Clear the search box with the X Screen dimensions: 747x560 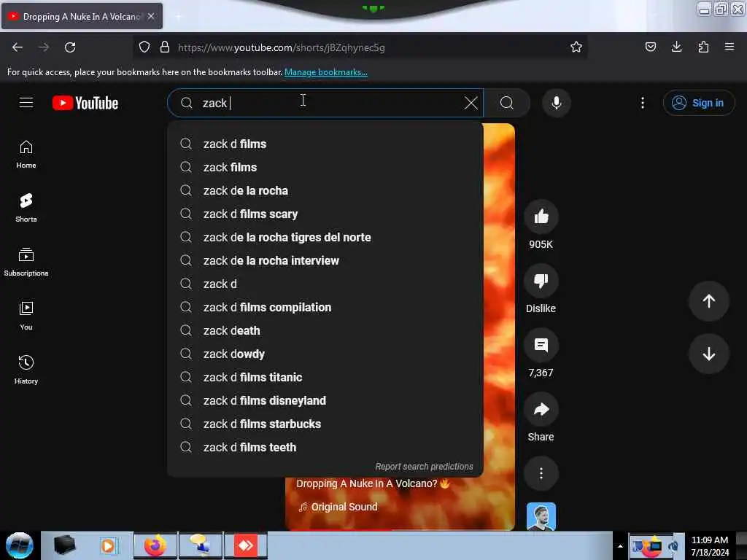click(x=471, y=103)
